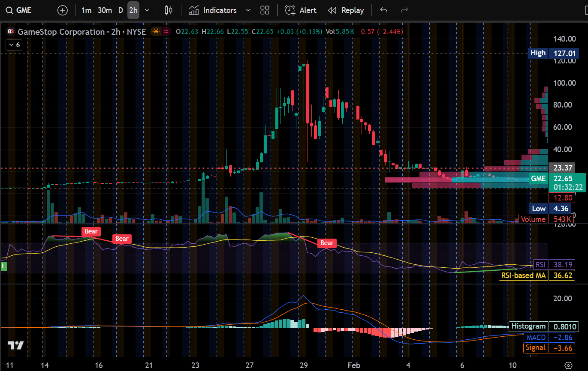Click the compare or add symbol plus icon

63,10
